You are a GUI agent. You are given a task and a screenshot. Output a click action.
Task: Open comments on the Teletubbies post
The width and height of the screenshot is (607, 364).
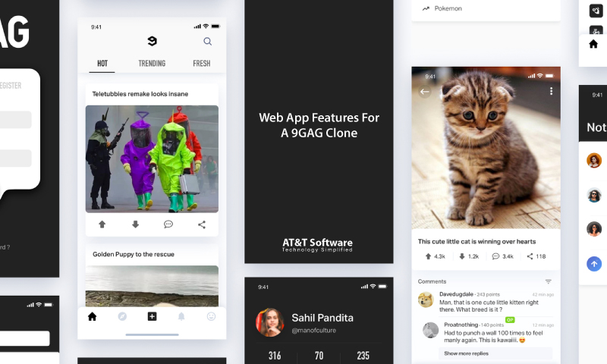tap(168, 224)
